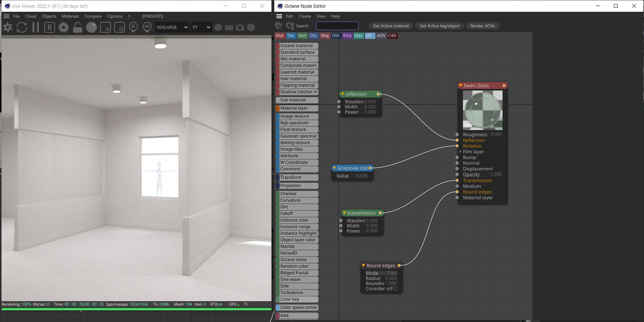Click the output pin of the reflection node

point(378,94)
